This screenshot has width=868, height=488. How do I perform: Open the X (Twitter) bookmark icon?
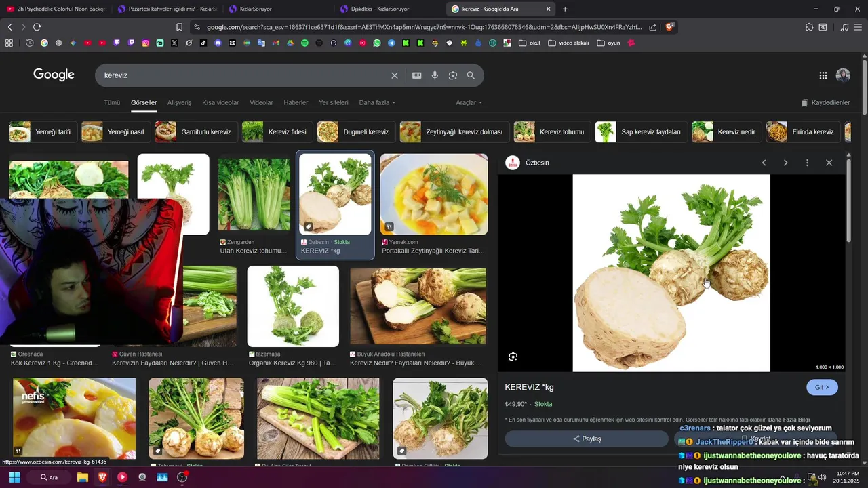click(x=174, y=43)
